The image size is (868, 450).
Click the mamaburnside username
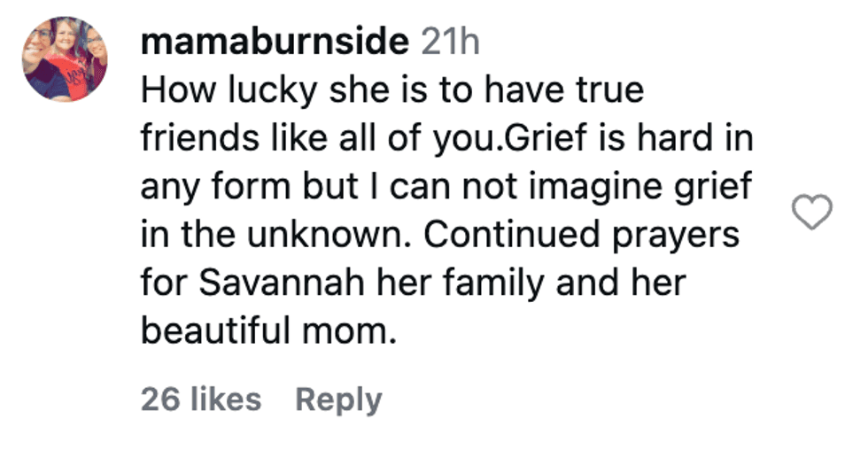275,42
